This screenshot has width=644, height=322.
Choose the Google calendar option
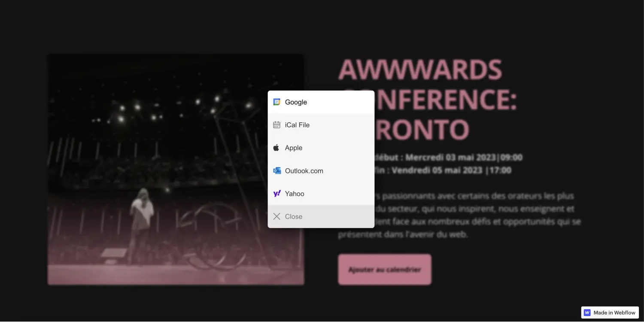click(321, 102)
